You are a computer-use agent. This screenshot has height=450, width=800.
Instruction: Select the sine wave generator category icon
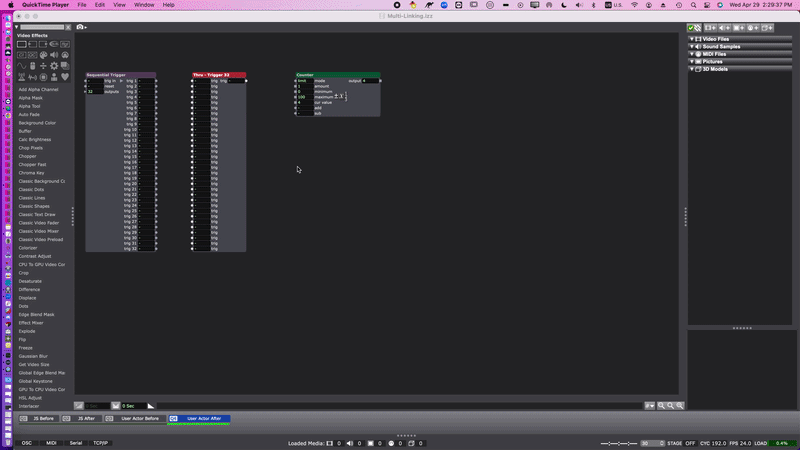click(21, 66)
